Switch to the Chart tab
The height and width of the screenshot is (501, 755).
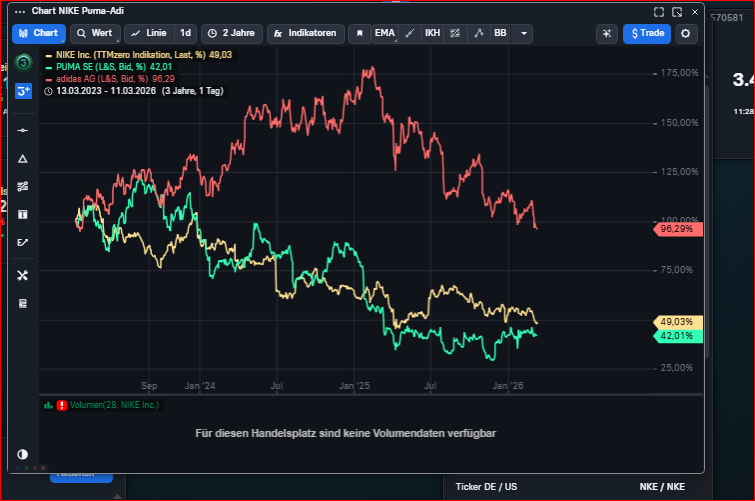[x=38, y=33]
